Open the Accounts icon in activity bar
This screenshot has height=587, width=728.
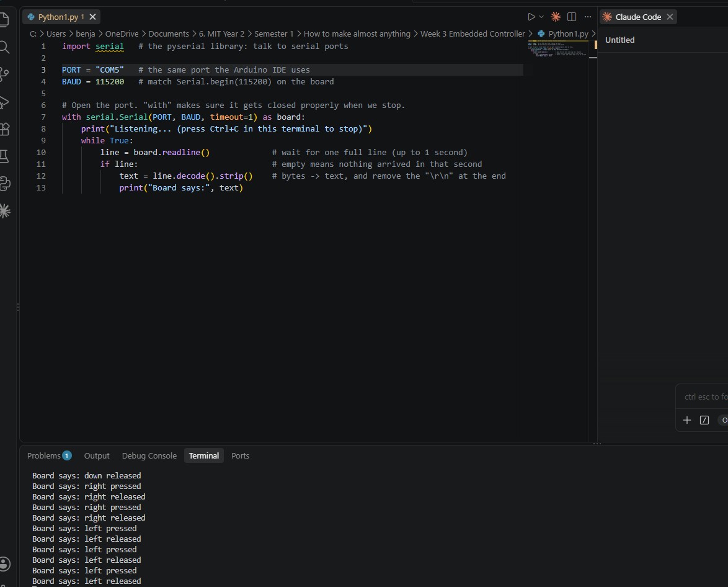[4, 563]
